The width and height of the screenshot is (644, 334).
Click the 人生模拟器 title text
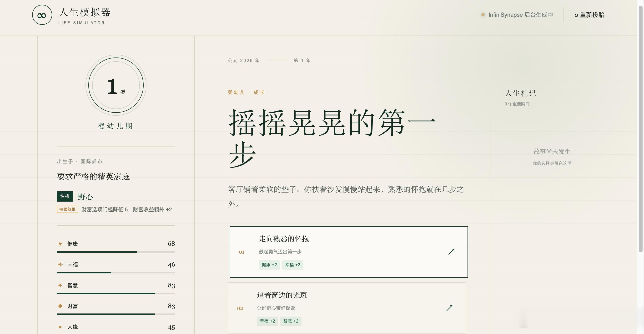tap(85, 12)
